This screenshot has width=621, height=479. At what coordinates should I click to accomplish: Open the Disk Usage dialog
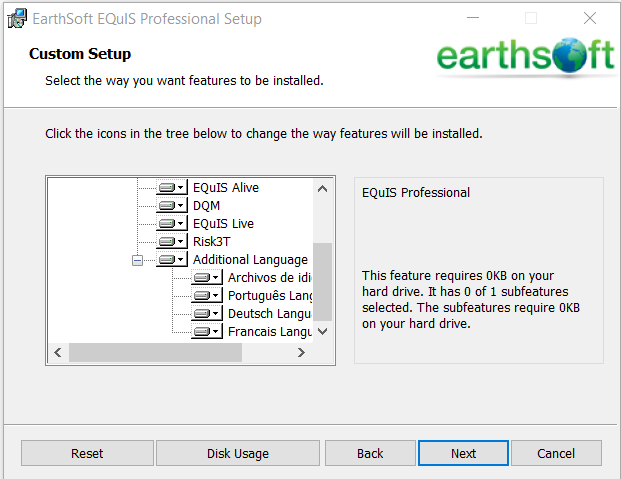(238, 453)
